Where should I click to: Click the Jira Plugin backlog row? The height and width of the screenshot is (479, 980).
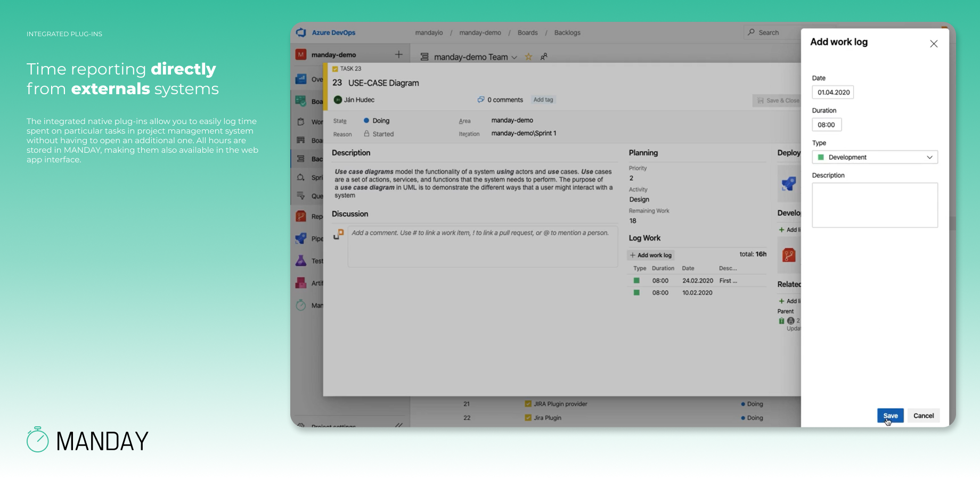pyautogui.click(x=548, y=418)
